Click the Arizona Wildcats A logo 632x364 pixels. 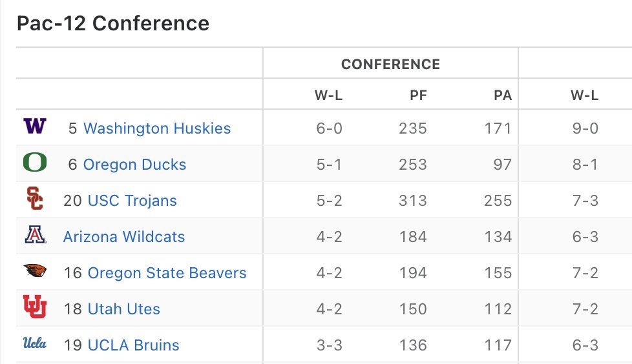[x=35, y=234]
